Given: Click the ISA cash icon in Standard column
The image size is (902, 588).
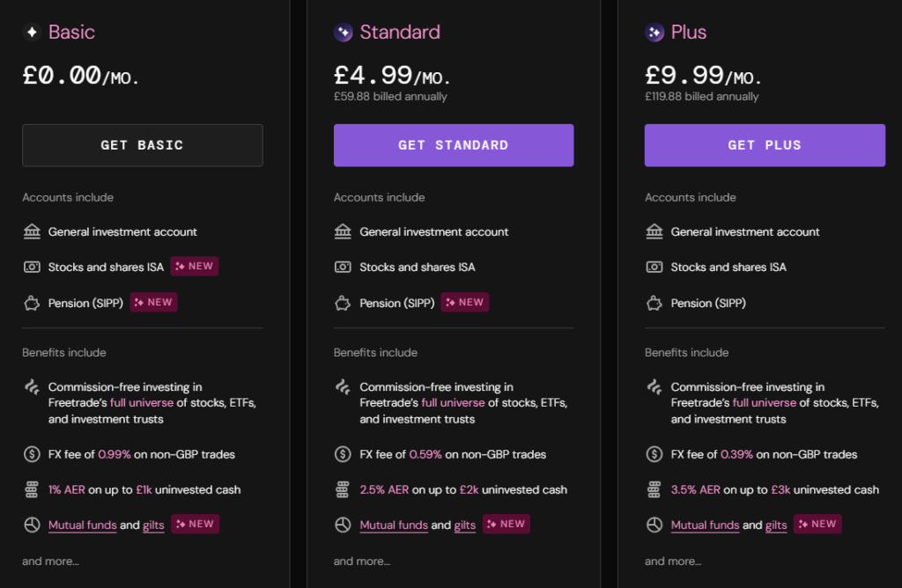Looking at the screenshot, I should (344, 267).
